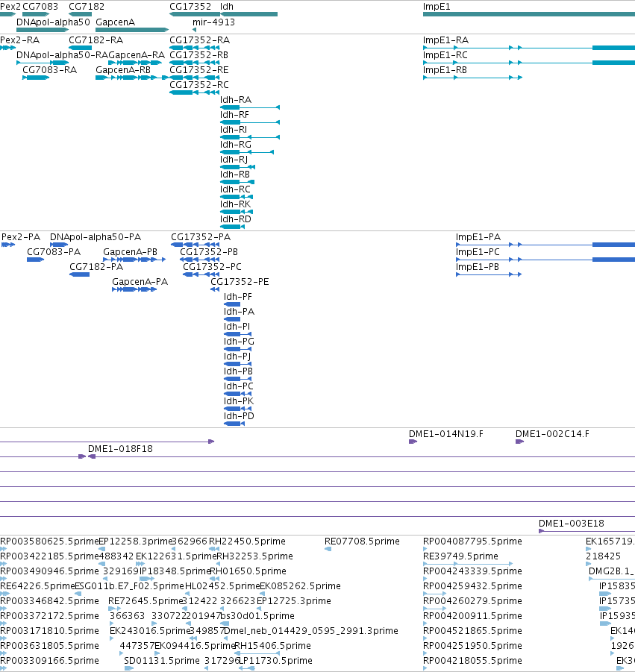The image size is (635, 672).
Task: Open the mir-4913 gene label
Action: coord(213,22)
